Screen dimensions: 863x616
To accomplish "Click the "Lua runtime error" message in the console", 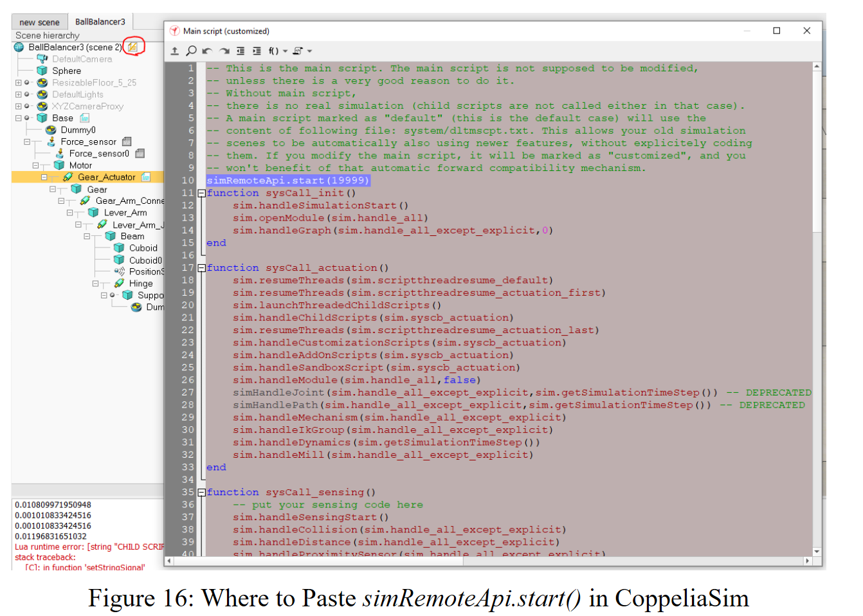I will [x=89, y=547].
